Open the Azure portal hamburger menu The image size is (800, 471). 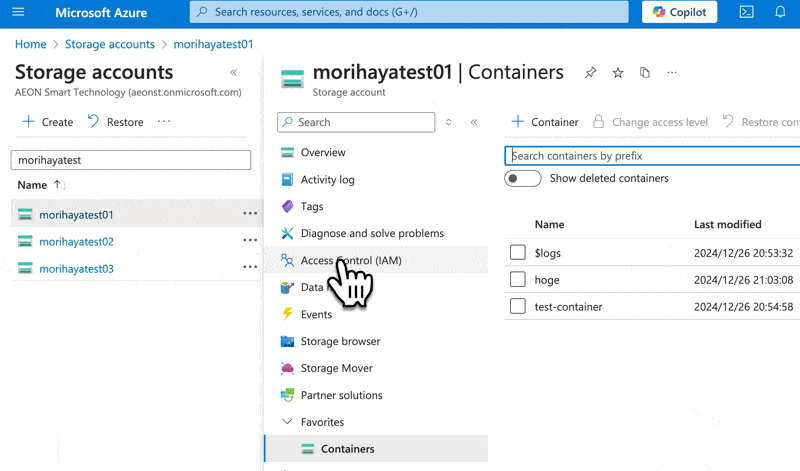pyautogui.click(x=18, y=12)
